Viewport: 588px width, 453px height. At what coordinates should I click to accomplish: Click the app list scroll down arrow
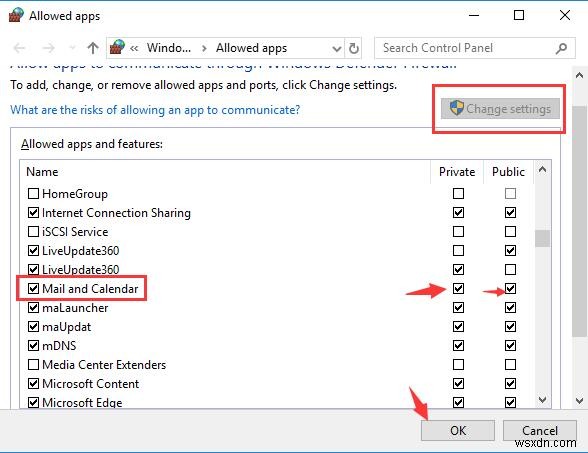(x=542, y=400)
